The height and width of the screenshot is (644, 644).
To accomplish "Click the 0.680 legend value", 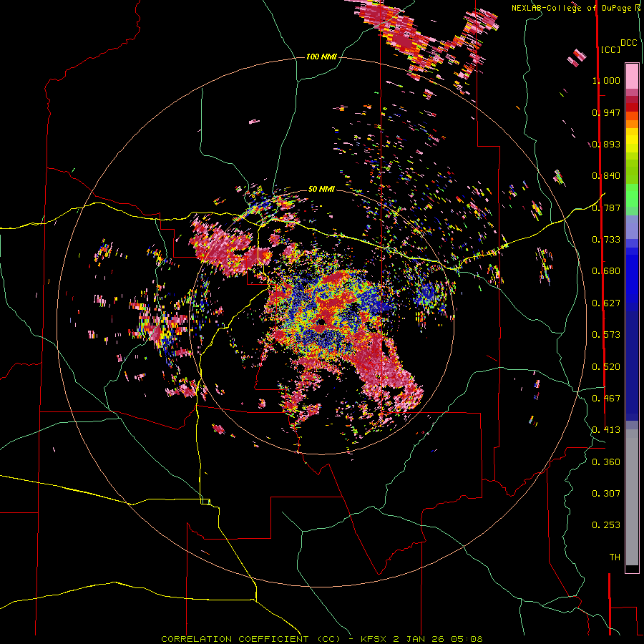I will 606,271.
